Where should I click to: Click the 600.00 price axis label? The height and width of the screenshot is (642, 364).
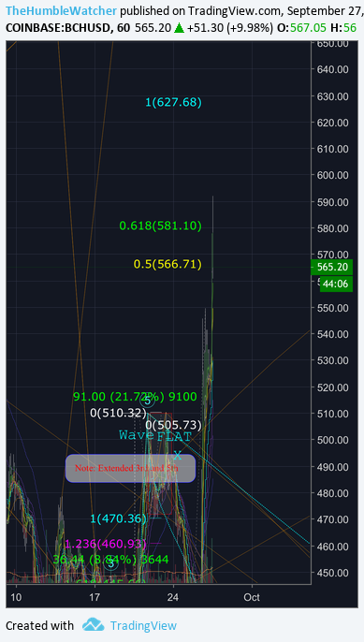point(333,175)
